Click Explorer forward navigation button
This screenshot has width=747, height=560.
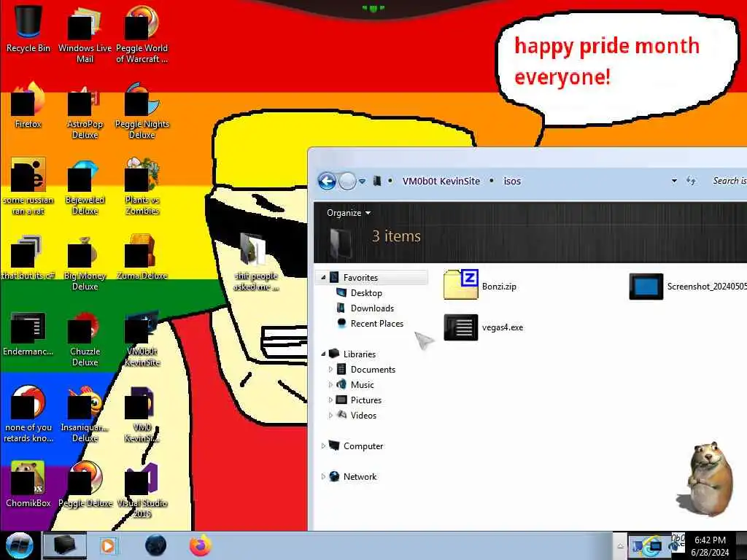tap(347, 181)
